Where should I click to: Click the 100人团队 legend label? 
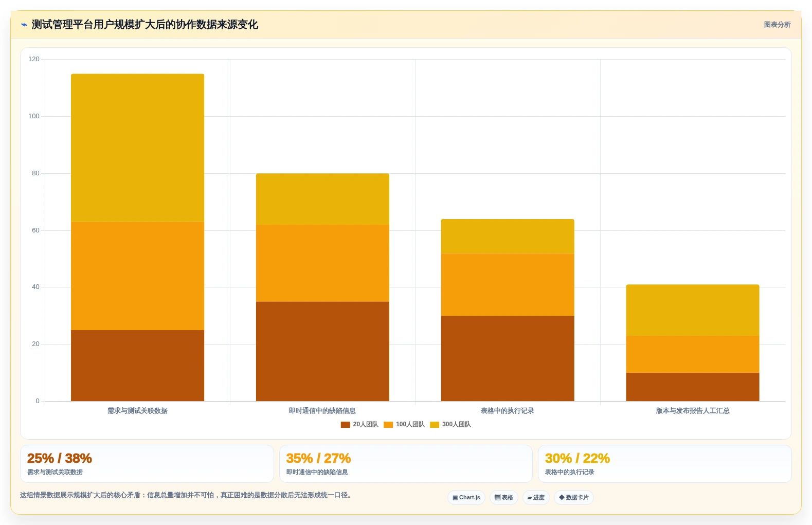click(410, 425)
